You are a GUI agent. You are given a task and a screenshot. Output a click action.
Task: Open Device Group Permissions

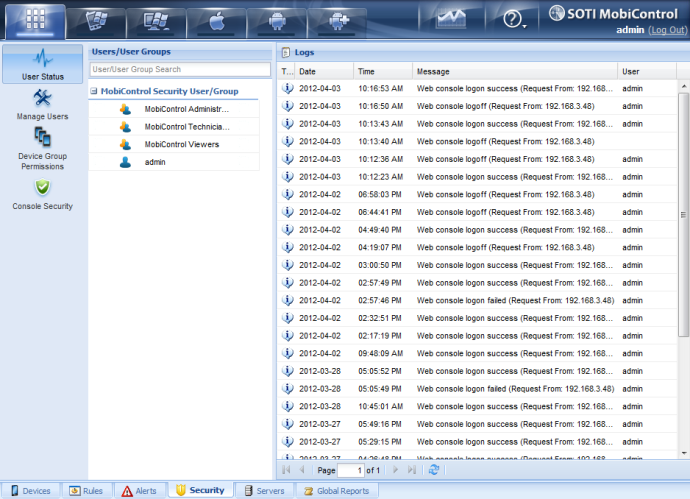[43, 149]
